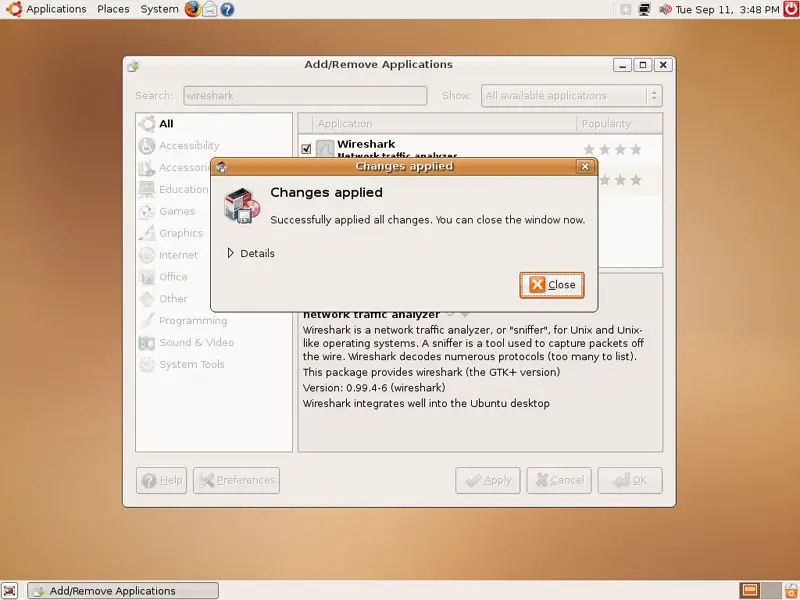Click the Close button in Changes applied dialog
Image resolution: width=800 pixels, height=600 pixels.
pyautogui.click(x=552, y=285)
